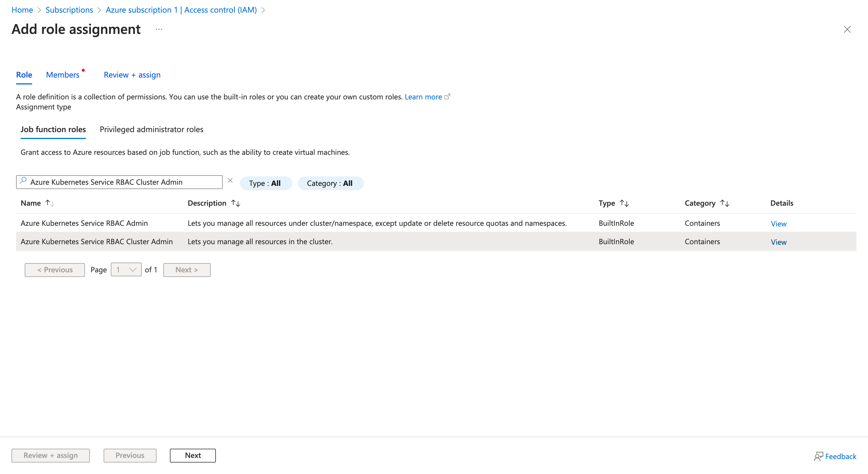Click the search magnifier icon in role search box
This screenshot has width=868, height=474.
[x=23, y=182]
